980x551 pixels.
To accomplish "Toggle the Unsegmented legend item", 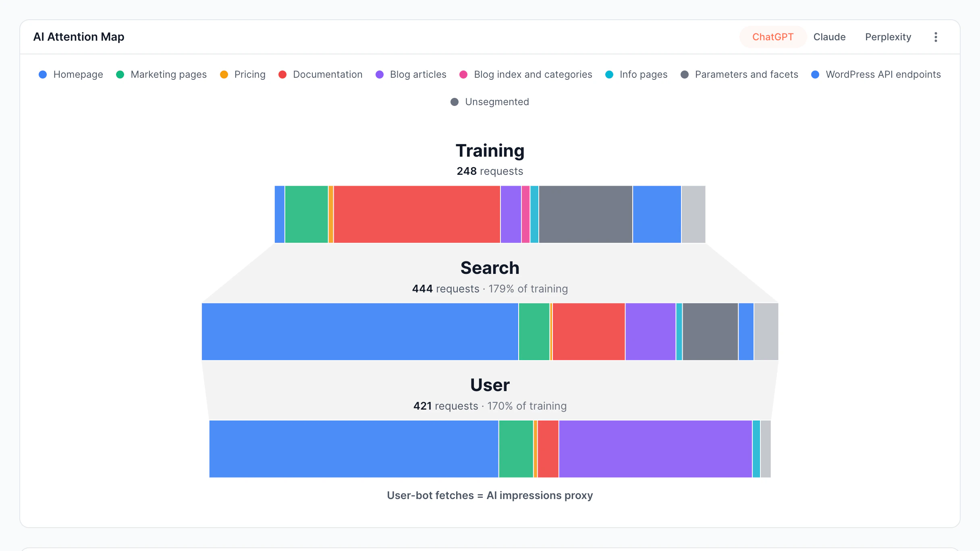I will click(x=490, y=102).
